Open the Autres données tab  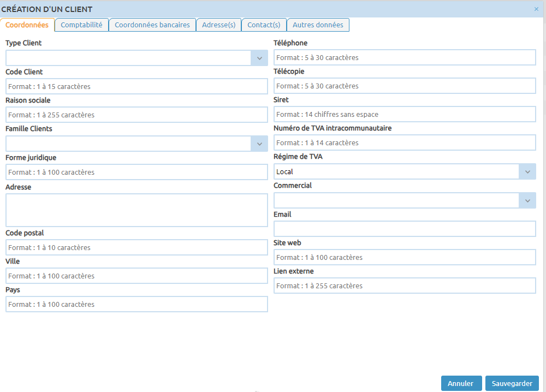point(318,25)
